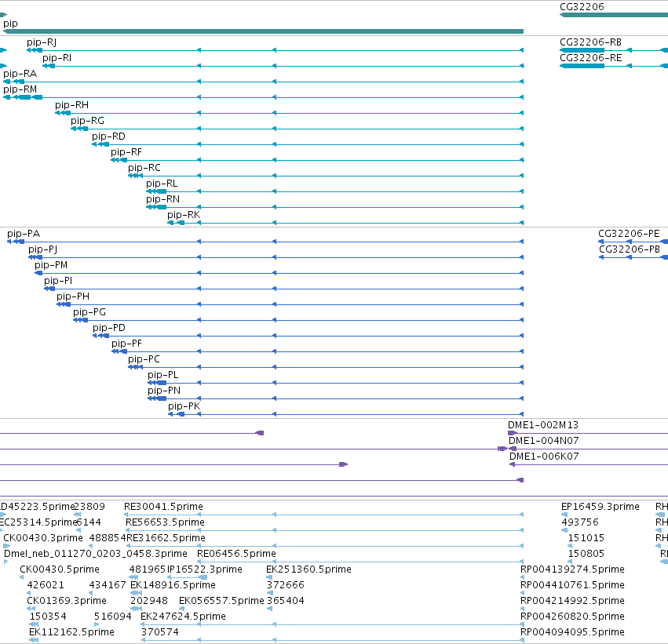This screenshot has height=644, width=668.
Task: Pick transcript pip-RC
Action: pos(144,168)
